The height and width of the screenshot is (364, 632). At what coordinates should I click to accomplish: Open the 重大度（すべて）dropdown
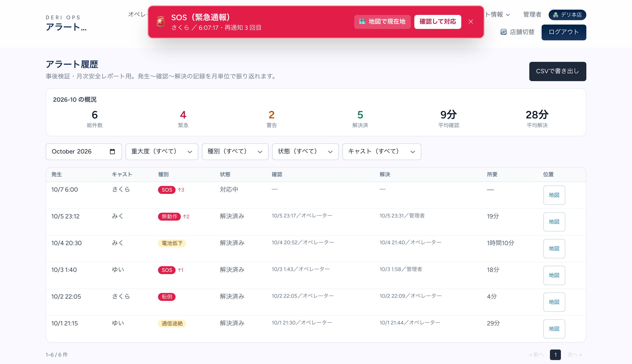tap(162, 152)
